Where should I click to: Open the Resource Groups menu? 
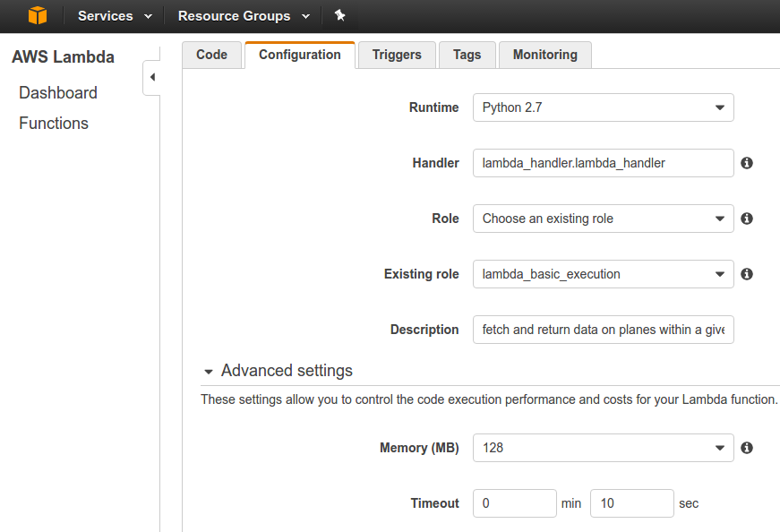coord(244,16)
